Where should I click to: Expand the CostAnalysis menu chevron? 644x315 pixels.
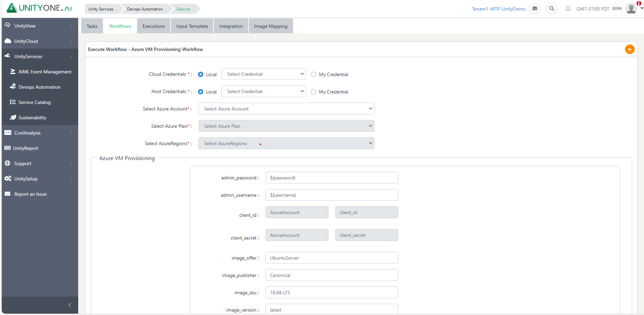(x=71, y=133)
